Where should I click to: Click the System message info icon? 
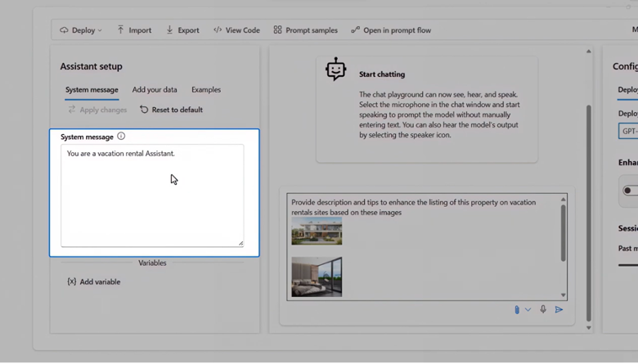pyautogui.click(x=121, y=137)
